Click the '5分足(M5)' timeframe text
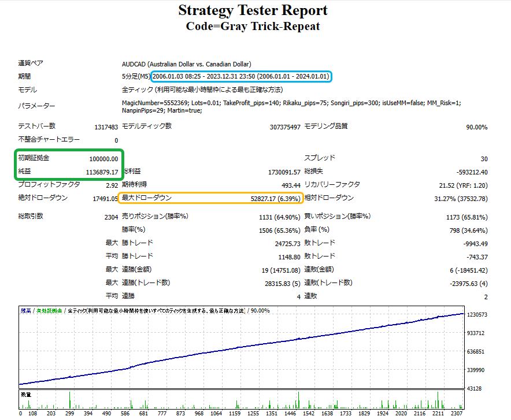511x420 pixels. coord(136,76)
